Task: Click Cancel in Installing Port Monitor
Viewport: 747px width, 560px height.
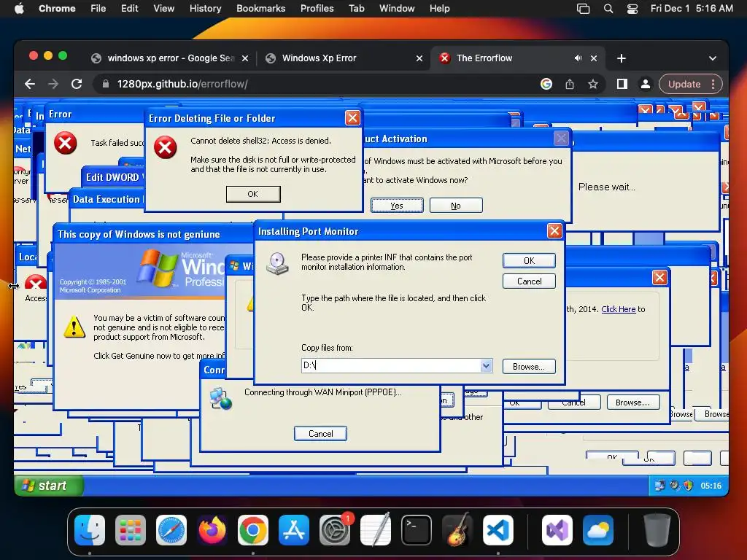Action: 529,281
